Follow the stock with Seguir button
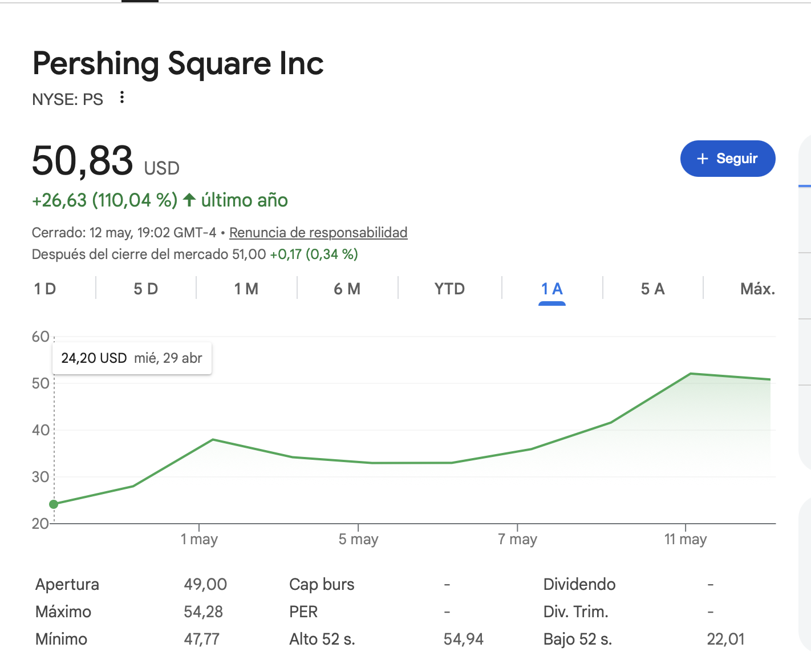Image resolution: width=811 pixels, height=672 pixels. coord(728,159)
